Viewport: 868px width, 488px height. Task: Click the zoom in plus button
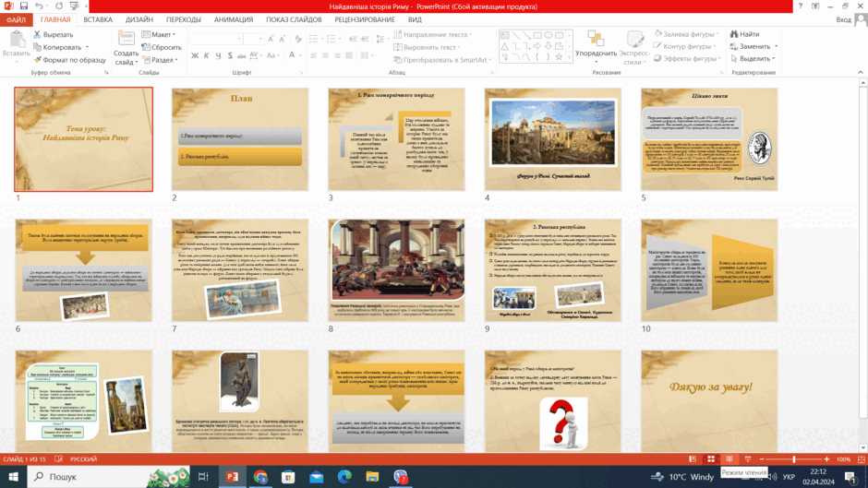tap(826, 459)
